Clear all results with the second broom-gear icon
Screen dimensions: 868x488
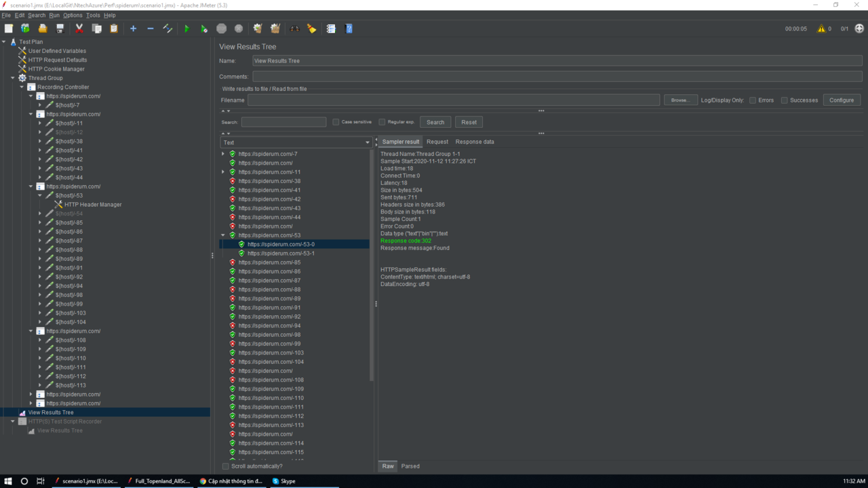pos(275,28)
